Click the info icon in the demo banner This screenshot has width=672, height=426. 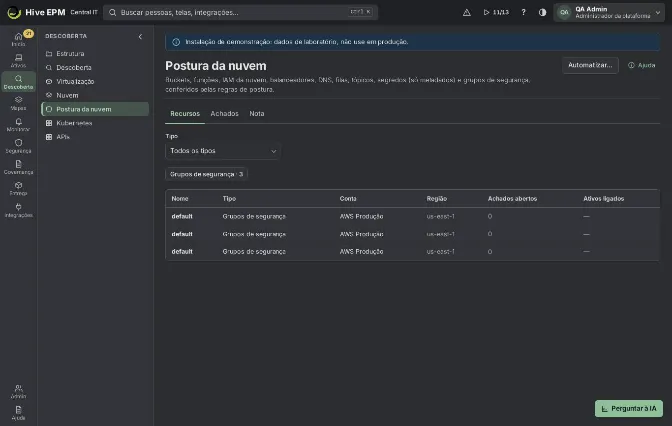point(176,42)
